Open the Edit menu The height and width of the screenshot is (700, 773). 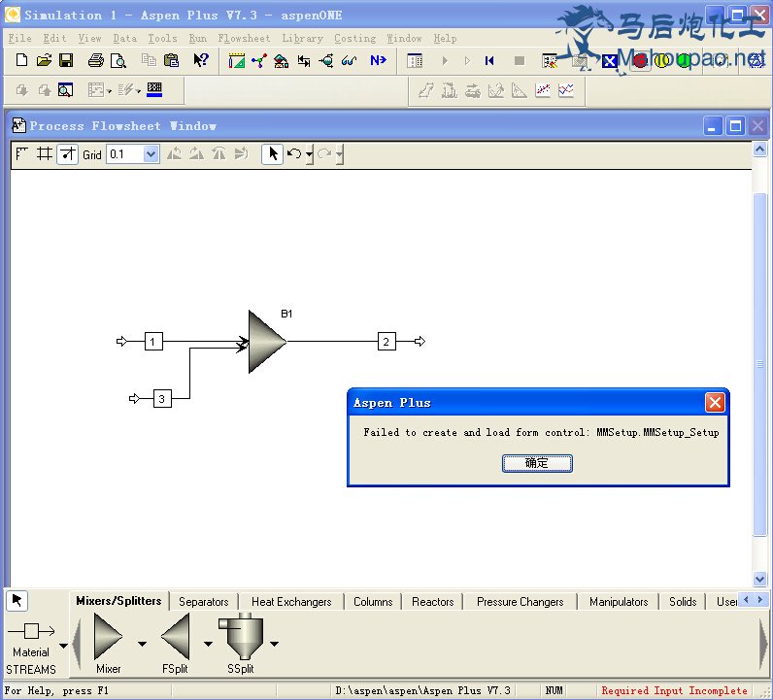(54, 38)
